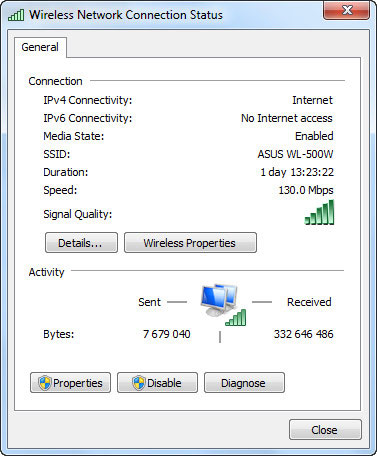
Task: Click the window title 'Wireless Network Connection Status'
Action: [126, 15]
